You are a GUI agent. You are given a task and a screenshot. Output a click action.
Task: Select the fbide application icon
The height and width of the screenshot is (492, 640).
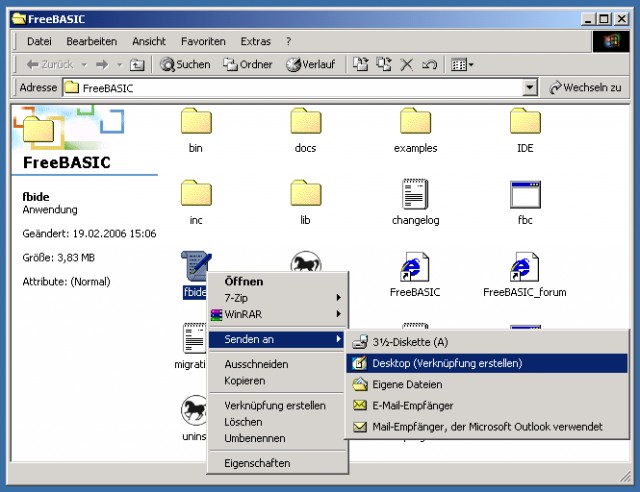tap(196, 266)
